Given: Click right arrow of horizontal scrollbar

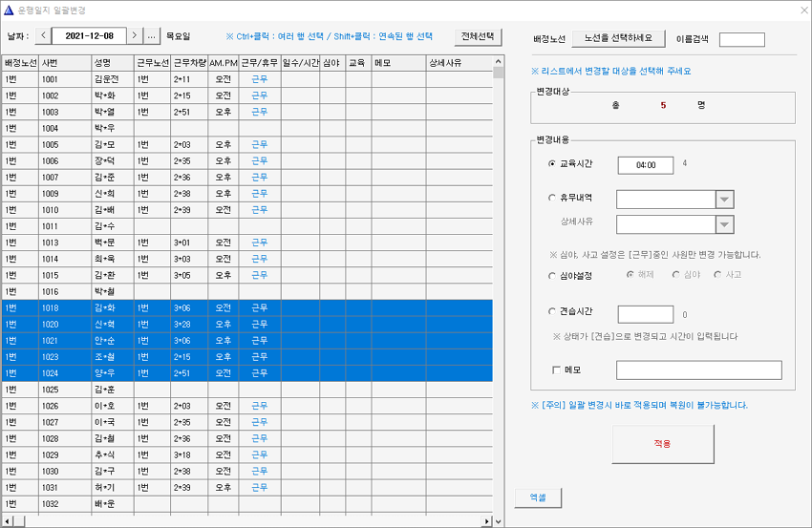Looking at the screenshot, I should click(487, 521).
